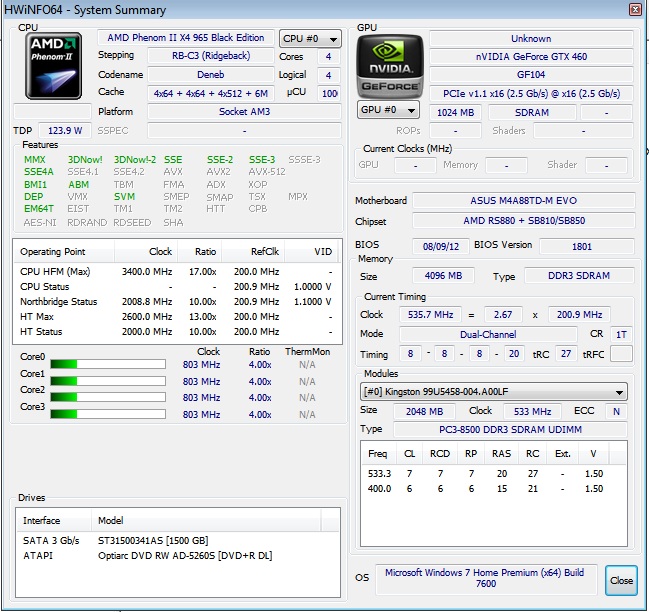Viewport: 649px width, 612px height.
Task: Click the 4096 MB memory size field
Action: coord(443,276)
